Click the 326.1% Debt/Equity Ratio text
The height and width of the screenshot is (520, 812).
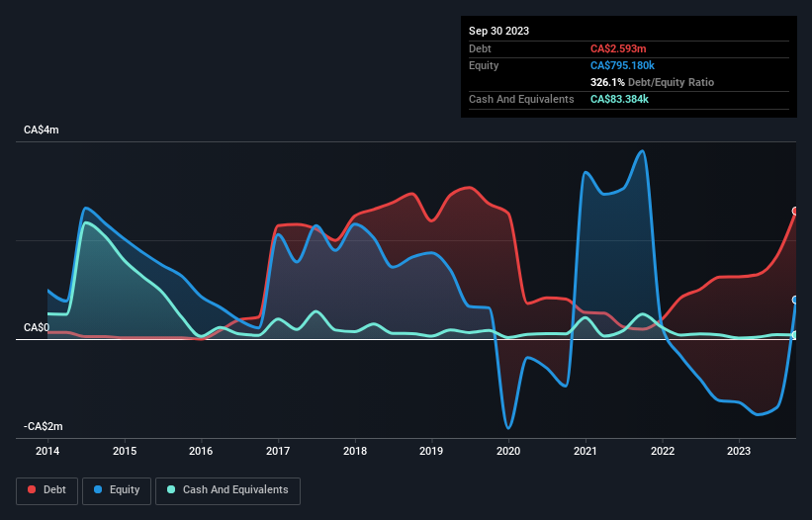[x=652, y=82]
